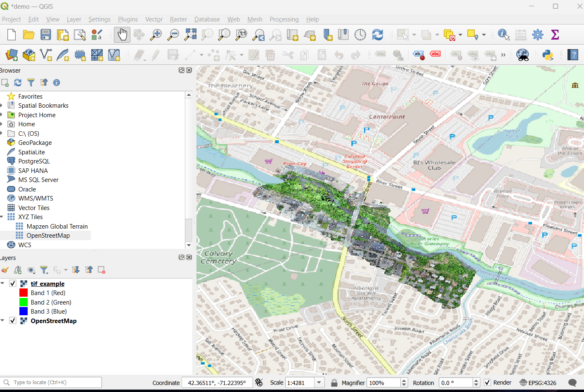This screenshot has height=392, width=584.
Task: Open the Project menu
Action: (x=11, y=19)
